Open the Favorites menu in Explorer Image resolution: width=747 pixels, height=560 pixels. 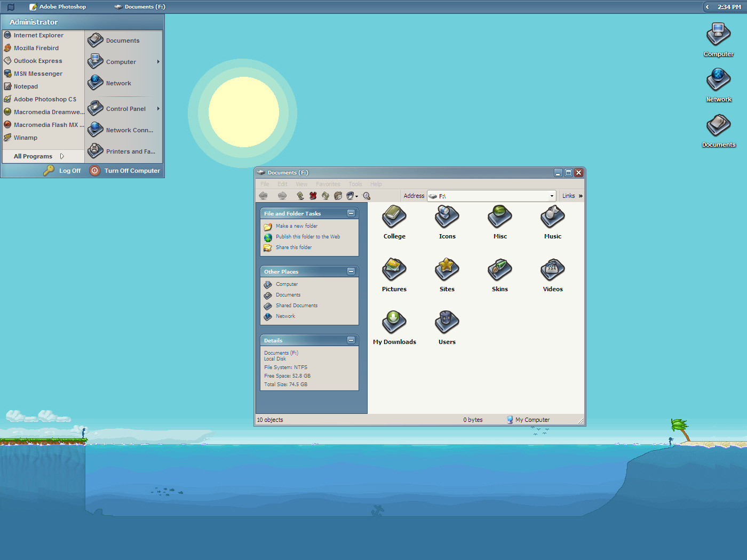328,184
